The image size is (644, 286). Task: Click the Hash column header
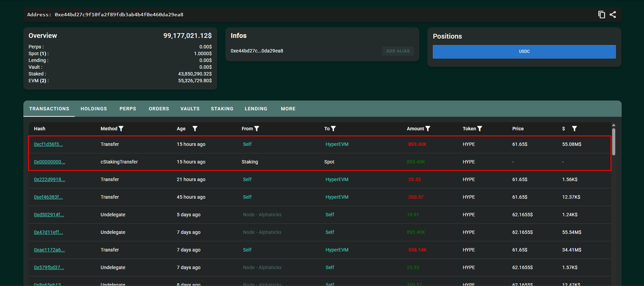39,129
